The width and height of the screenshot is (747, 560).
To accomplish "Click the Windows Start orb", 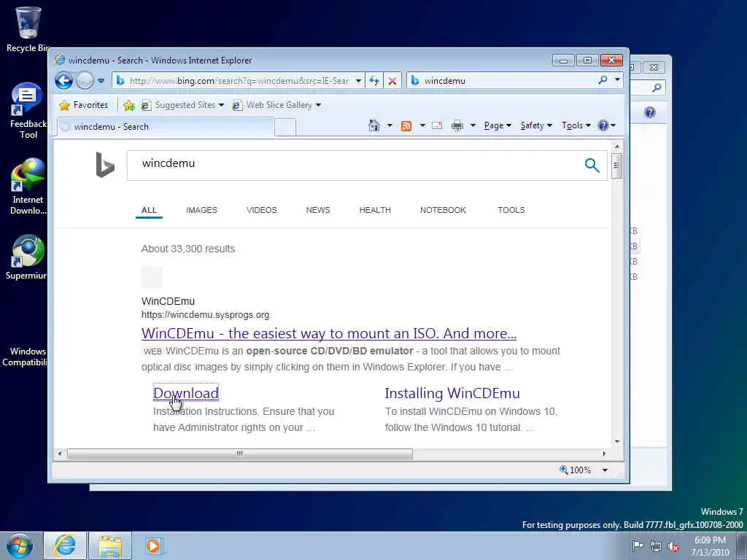I will [x=20, y=545].
